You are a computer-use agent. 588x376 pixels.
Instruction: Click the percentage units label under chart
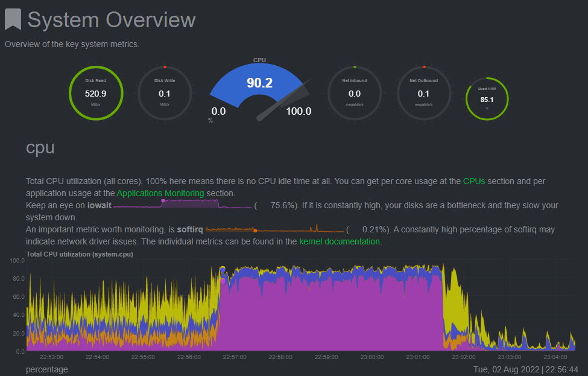click(x=47, y=369)
